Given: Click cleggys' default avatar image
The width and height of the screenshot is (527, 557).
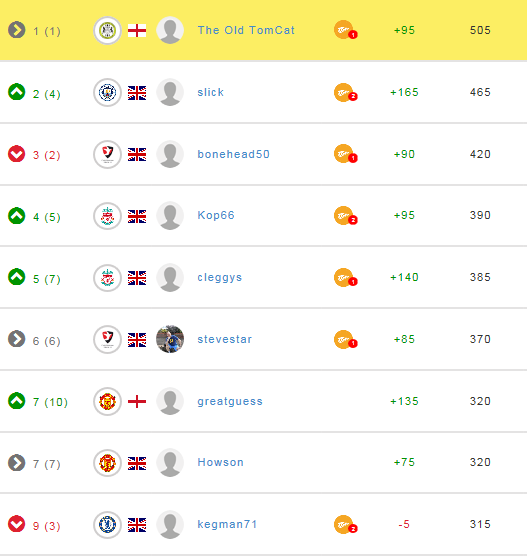Looking at the screenshot, I should pos(170,277).
